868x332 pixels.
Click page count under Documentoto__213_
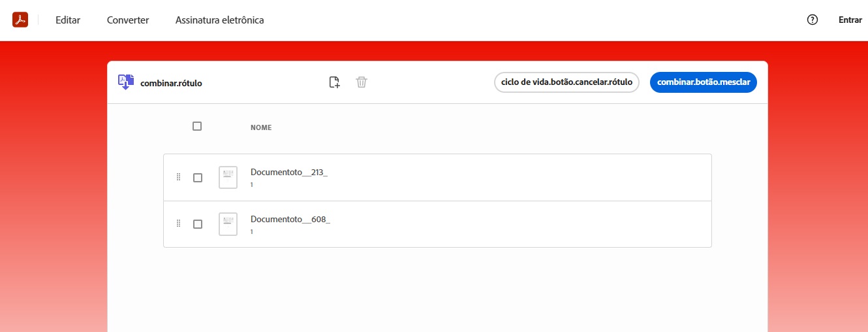tap(252, 185)
